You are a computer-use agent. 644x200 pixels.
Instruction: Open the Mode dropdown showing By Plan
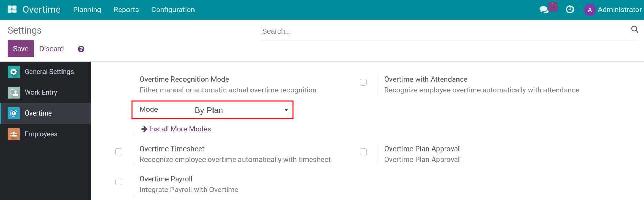tap(241, 110)
